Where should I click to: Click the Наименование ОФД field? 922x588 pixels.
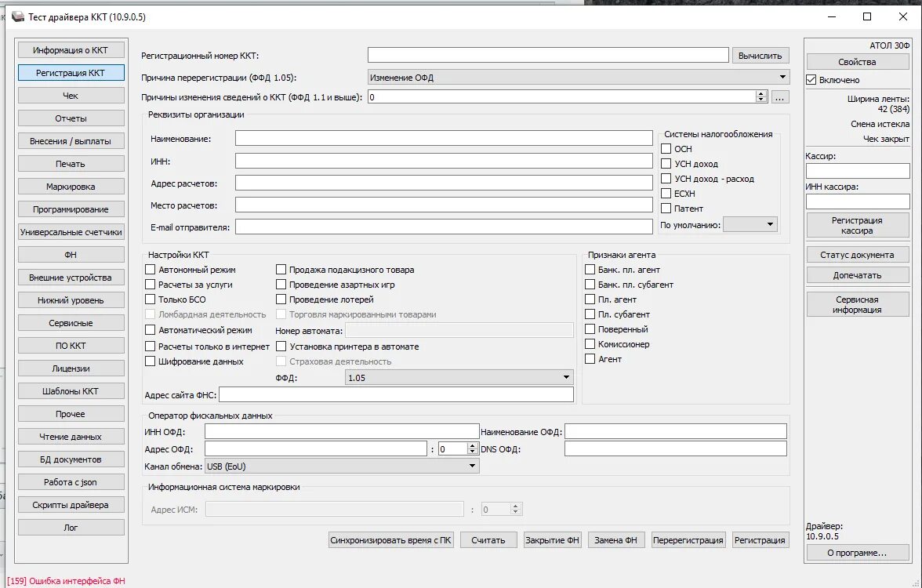[676, 431]
